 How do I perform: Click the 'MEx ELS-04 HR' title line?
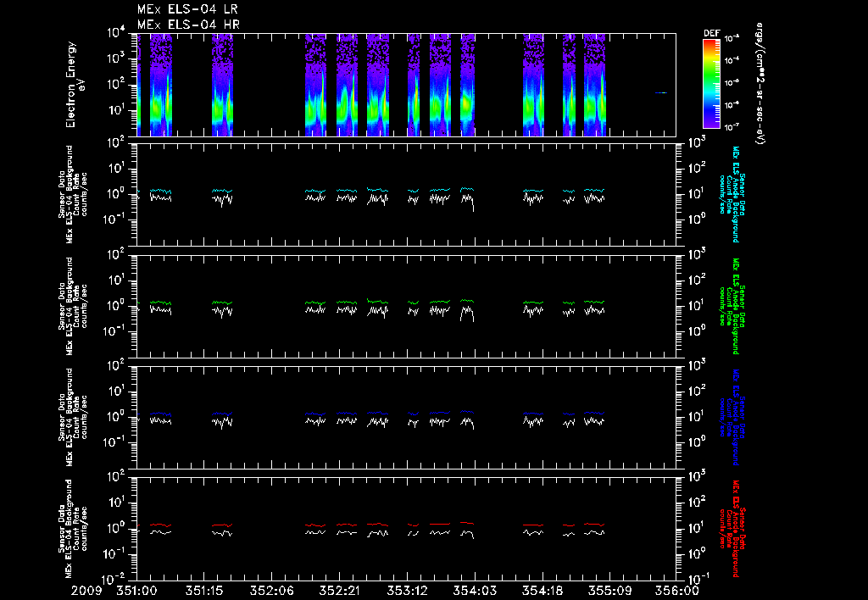[188, 25]
